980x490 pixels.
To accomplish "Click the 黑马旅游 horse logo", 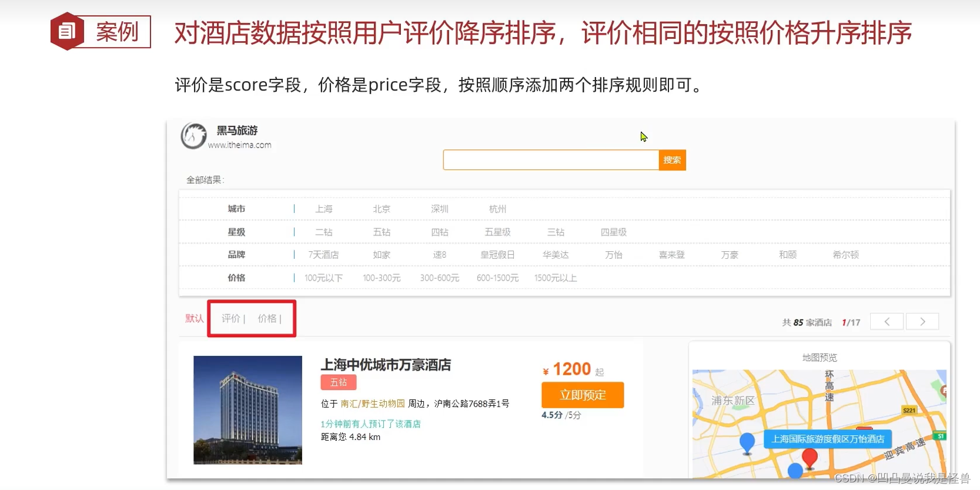I will coord(193,136).
